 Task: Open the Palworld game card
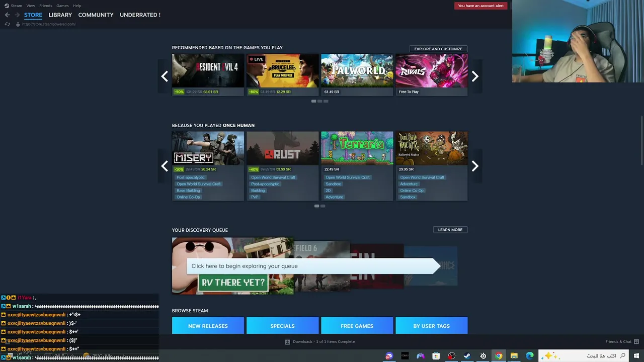coord(357,74)
